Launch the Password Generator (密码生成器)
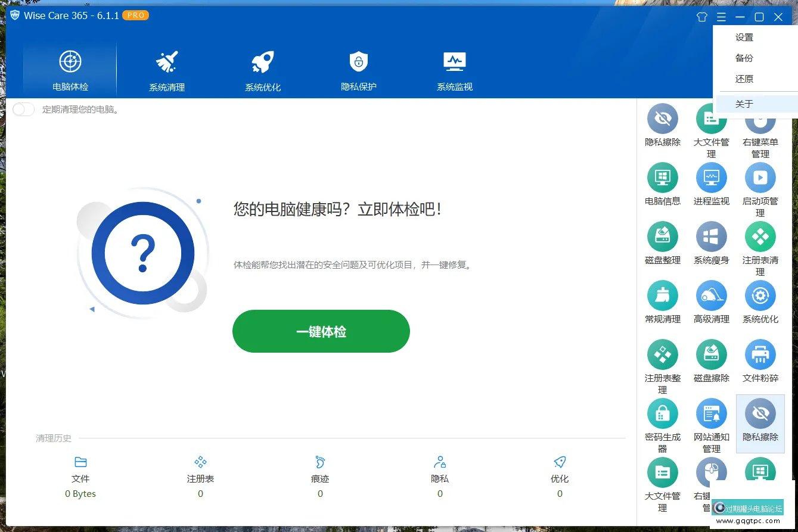This screenshot has height=532, width=798. coord(663,413)
